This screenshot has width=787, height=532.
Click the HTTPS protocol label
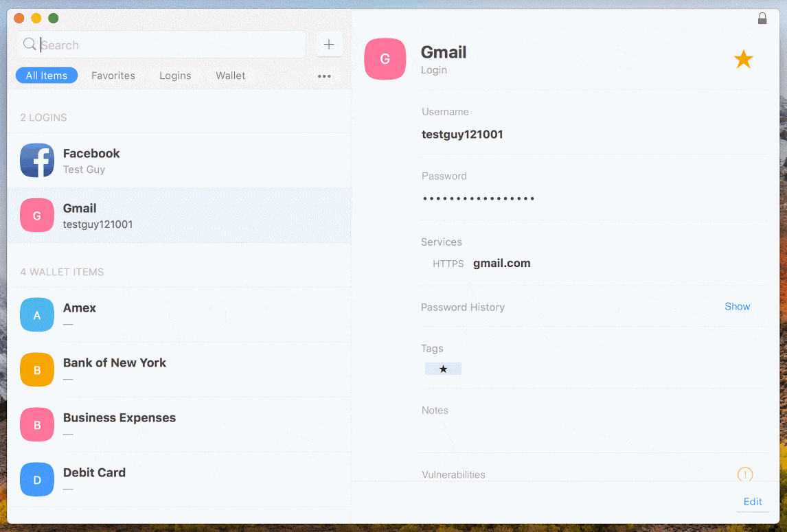pos(448,264)
